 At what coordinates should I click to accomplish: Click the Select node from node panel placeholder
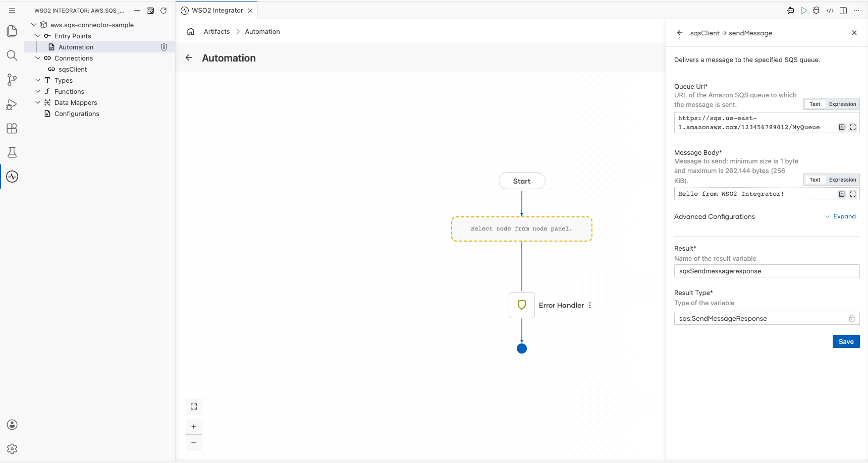click(521, 229)
